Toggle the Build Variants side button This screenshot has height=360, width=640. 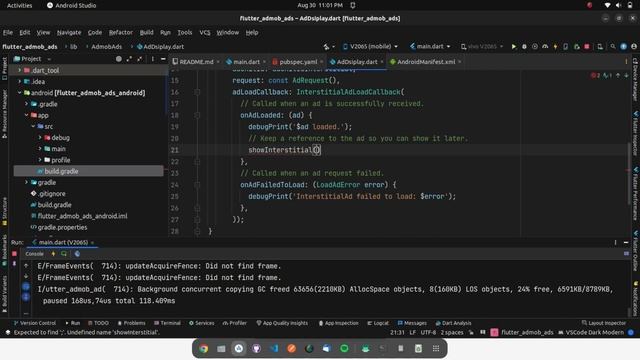pos(4,294)
